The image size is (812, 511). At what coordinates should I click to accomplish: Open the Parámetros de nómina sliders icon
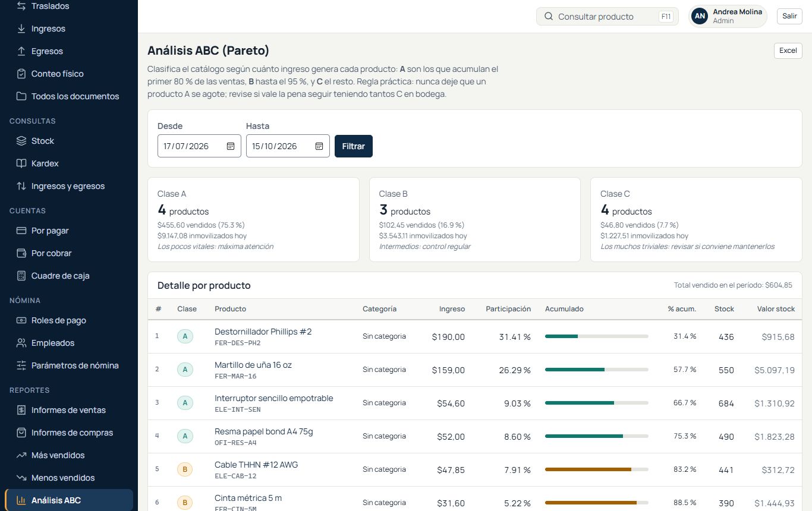[x=21, y=365]
